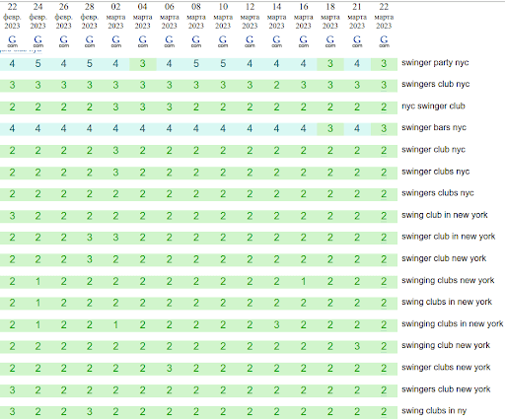Click the Google icon under 26 февр. 2023
The image size is (505, 420).
click(x=64, y=41)
